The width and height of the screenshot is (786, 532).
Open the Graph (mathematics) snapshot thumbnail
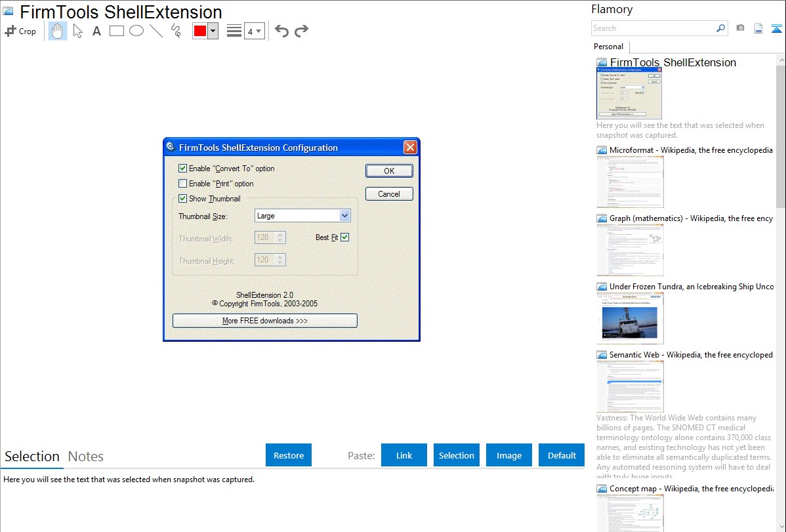tap(630, 250)
